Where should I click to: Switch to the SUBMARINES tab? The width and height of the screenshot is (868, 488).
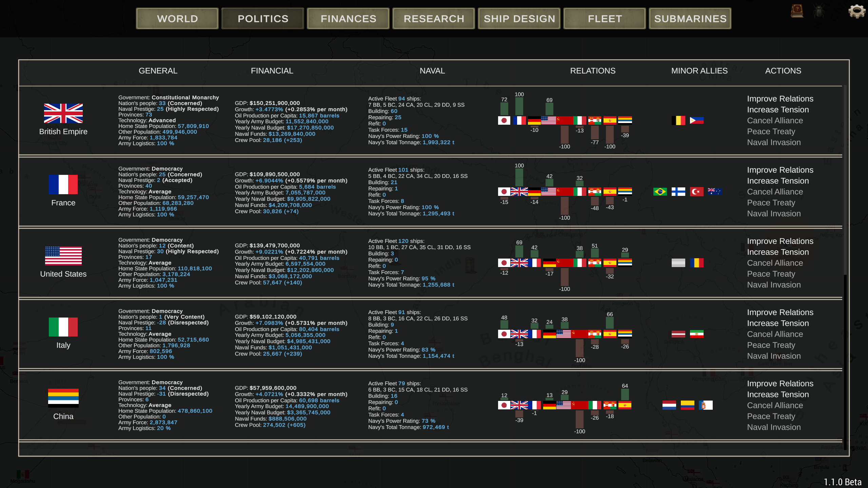click(x=690, y=19)
